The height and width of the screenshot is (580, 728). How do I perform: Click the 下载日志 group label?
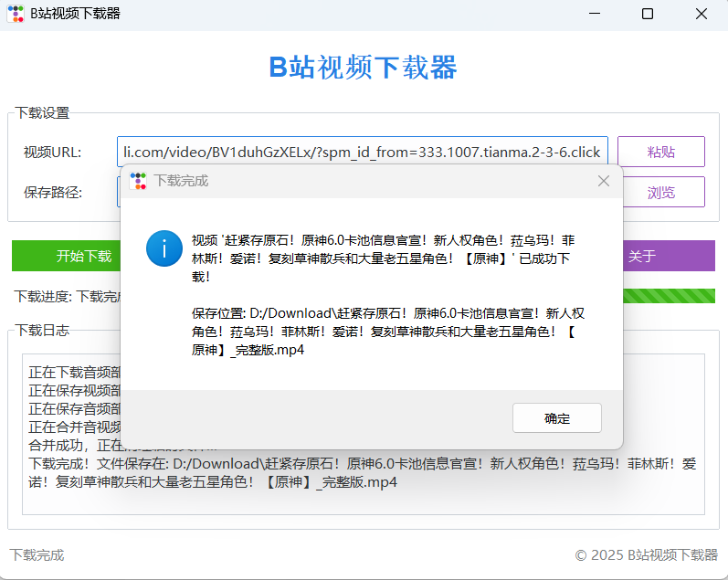coord(42,330)
